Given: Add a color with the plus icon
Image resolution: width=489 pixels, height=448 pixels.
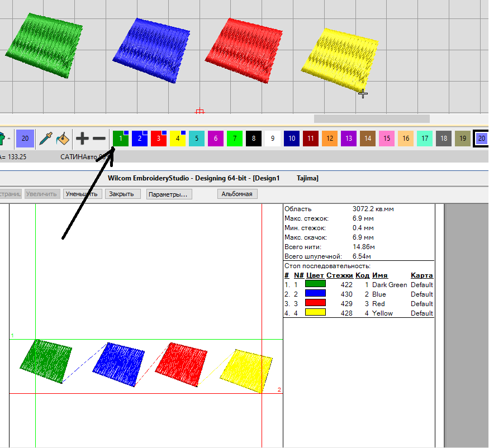Looking at the screenshot, I should [82, 138].
